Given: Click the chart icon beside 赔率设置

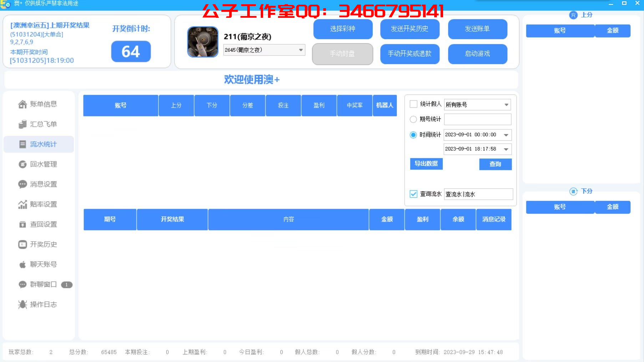Looking at the screenshot, I should tap(22, 204).
